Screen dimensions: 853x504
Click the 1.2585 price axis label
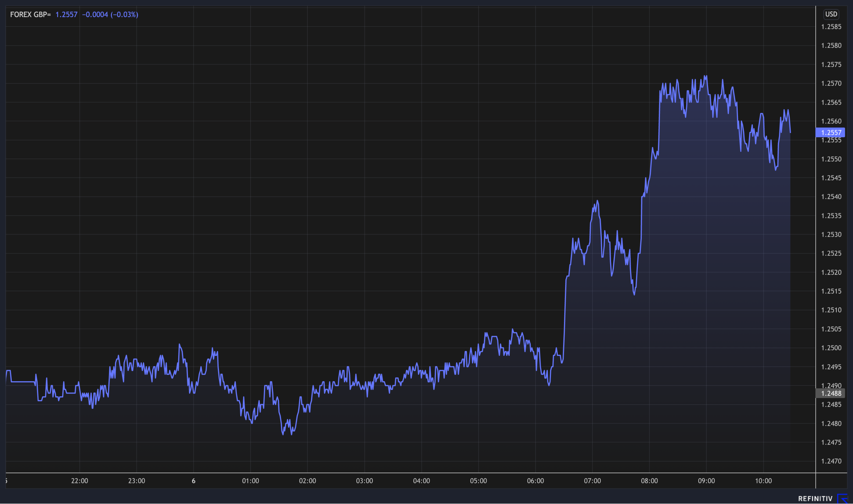[831, 27]
